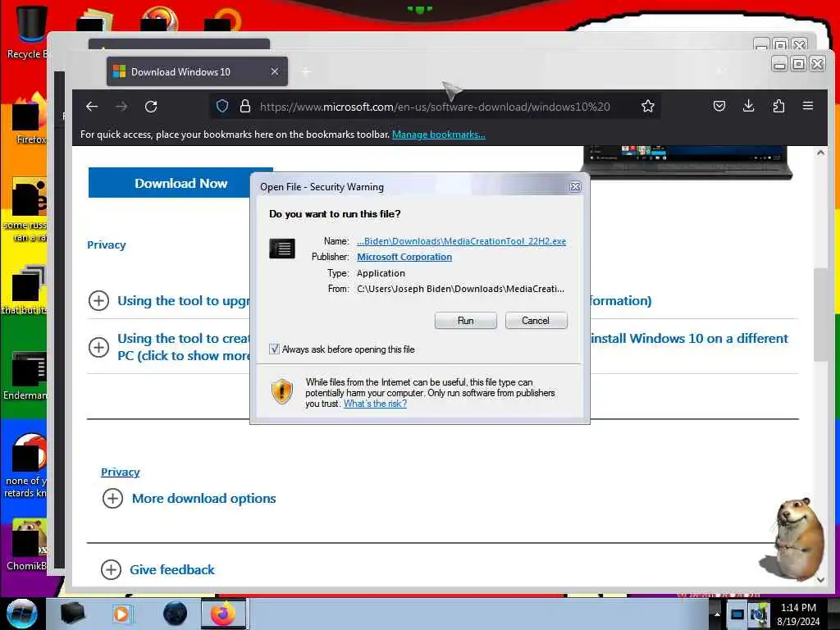Show the Firefox downloads panel
This screenshot has height=630, width=840.
click(x=749, y=106)
